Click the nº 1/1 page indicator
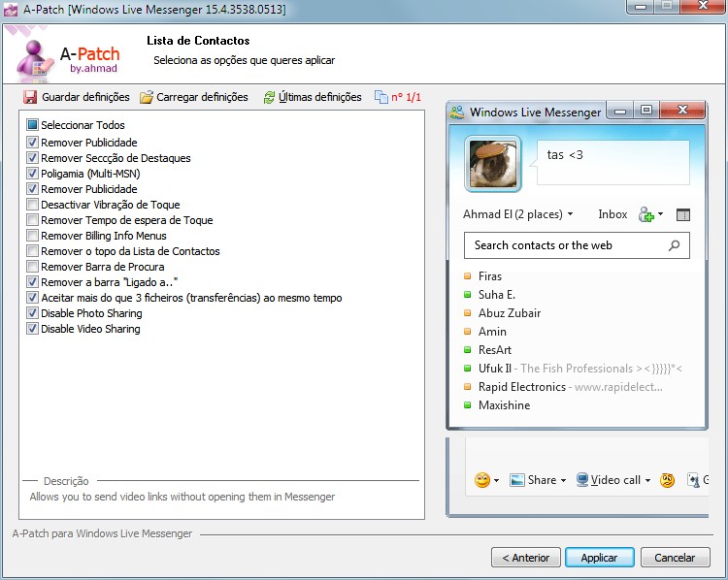The image size is (728, 580). (x=407, y=97)
